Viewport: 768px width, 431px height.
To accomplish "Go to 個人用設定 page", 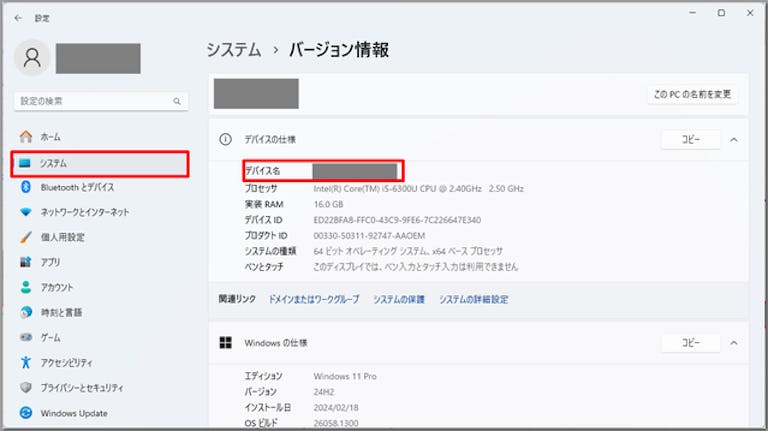I will (x=100, y=237).
